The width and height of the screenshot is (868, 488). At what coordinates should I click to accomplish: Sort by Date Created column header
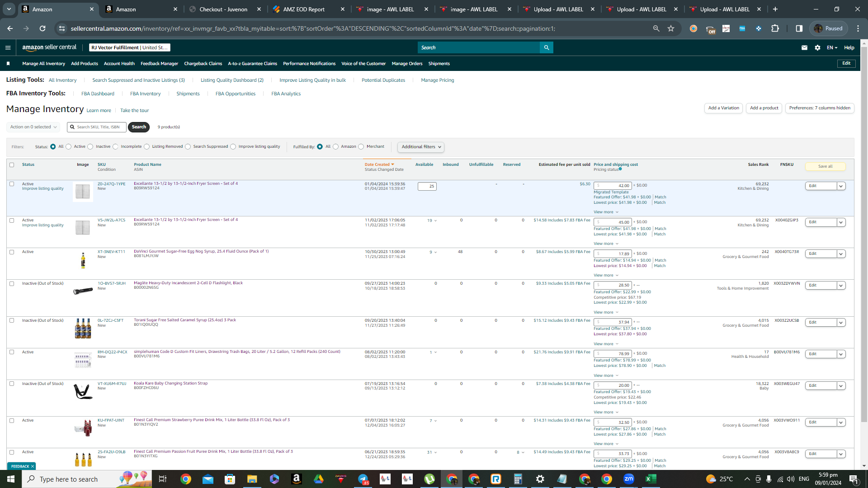pos(379,164)
